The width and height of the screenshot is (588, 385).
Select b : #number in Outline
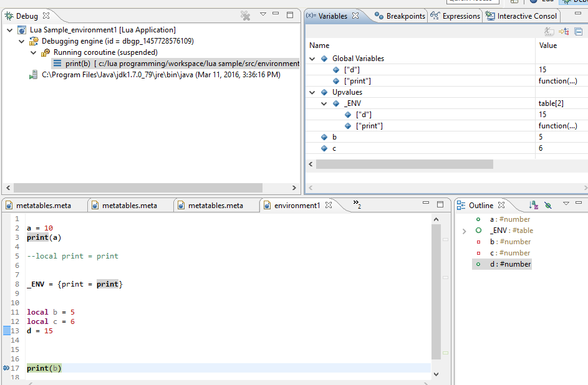(x=510, y=242)
